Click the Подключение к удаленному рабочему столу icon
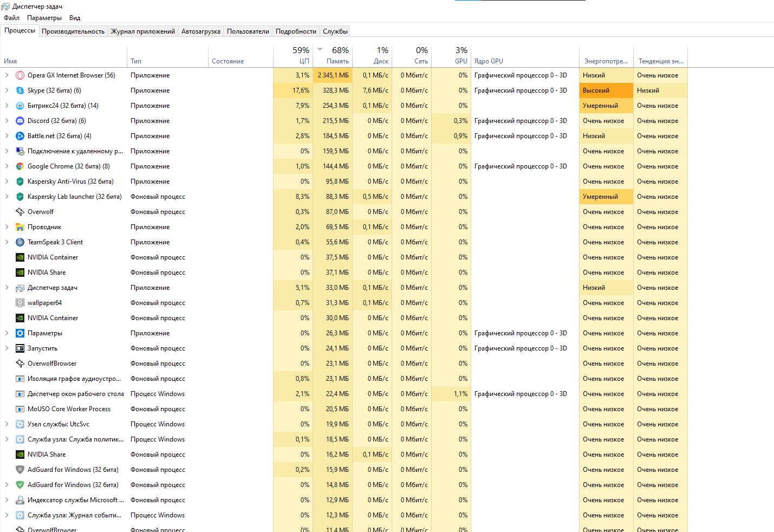Image resolution: width=774 pixels, height=532 pixels. [20, 151]
